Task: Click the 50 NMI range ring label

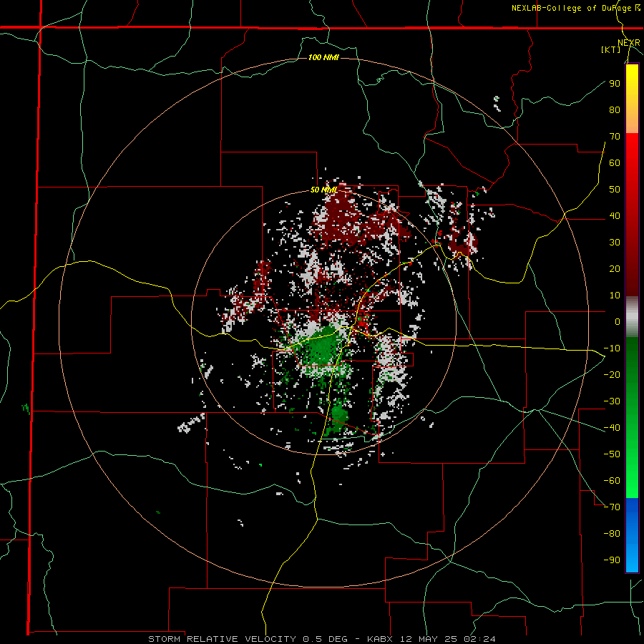Action: click(x=323, y=190)
